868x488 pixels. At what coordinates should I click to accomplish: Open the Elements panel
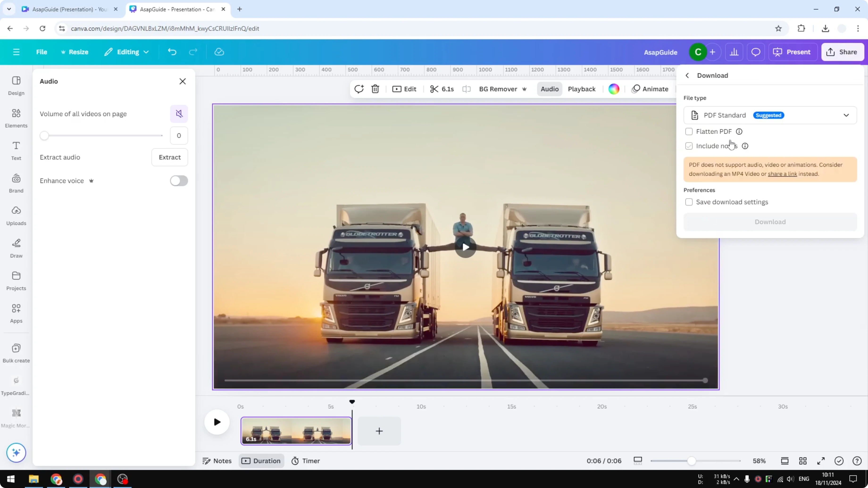point(16,118)
